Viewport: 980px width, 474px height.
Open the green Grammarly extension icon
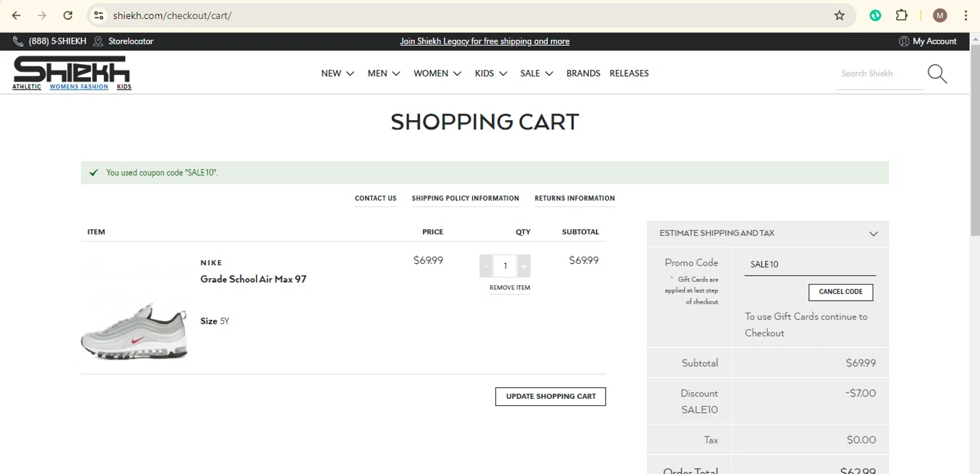(875, 16)
